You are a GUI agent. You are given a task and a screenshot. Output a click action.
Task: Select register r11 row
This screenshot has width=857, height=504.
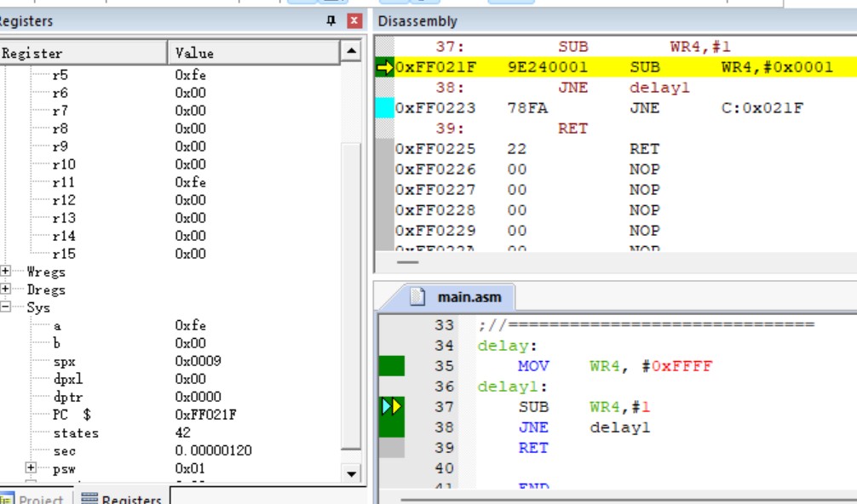click(170, 182)
